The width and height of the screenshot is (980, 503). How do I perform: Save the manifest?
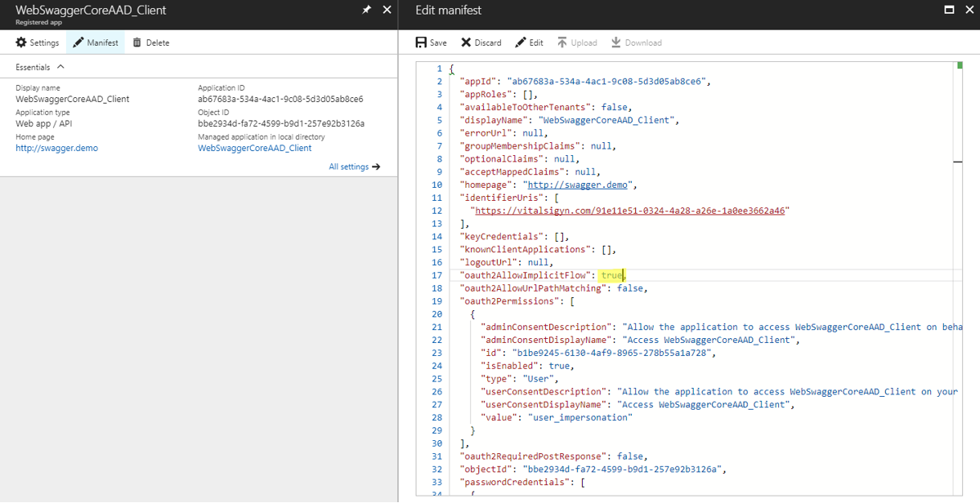point(432,42)
